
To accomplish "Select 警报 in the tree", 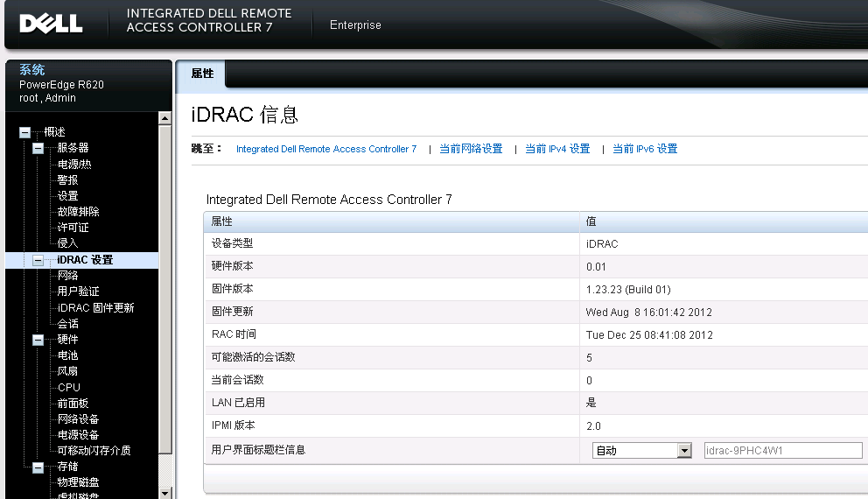I will click(x=67, y=180).
